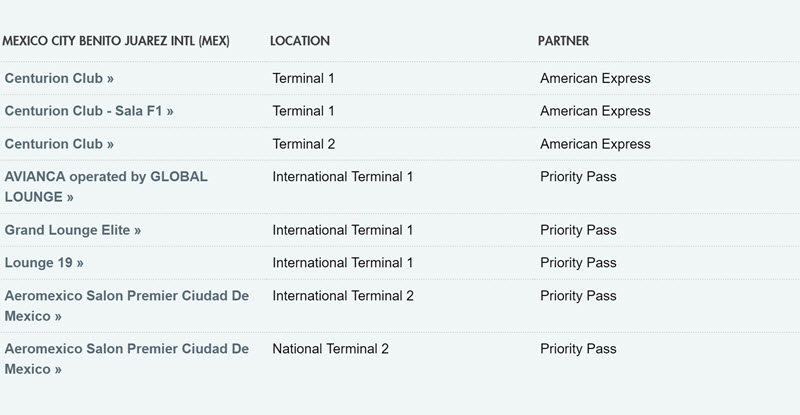Open Centurion Club link in Terminal 2 row
This screenshot has height=415, width=800.
pos(59,144)
